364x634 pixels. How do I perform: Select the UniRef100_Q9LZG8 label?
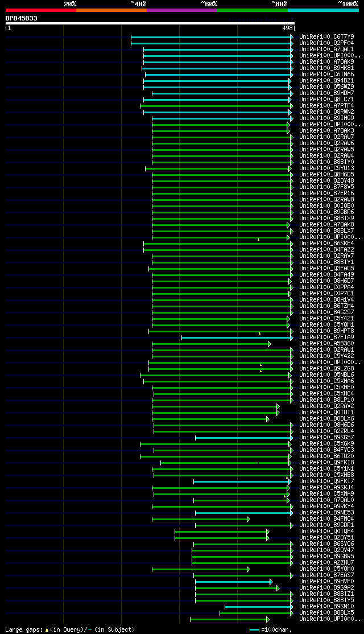(327, 369)
